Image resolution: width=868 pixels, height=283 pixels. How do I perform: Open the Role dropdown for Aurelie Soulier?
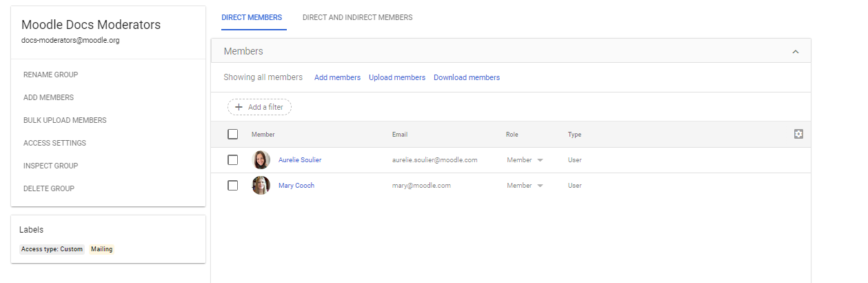pyautogui.click(x=525, y=160)
